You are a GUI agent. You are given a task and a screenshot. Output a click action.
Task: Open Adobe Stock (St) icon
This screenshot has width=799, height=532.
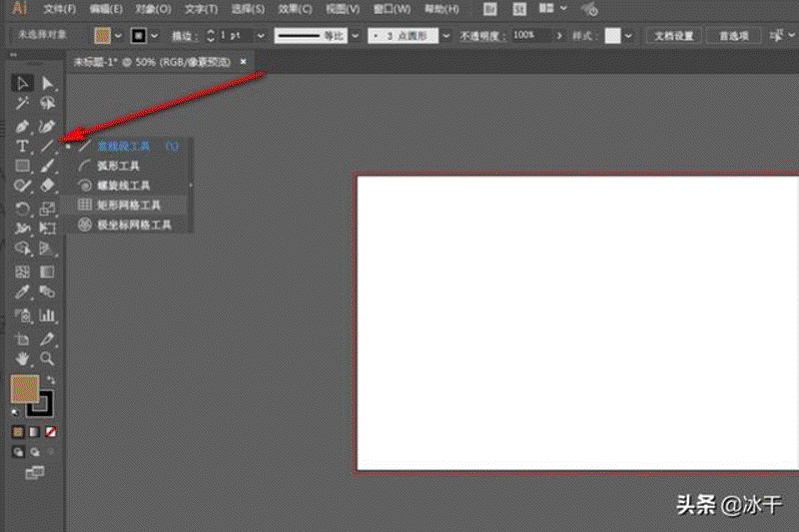point(519,9)
